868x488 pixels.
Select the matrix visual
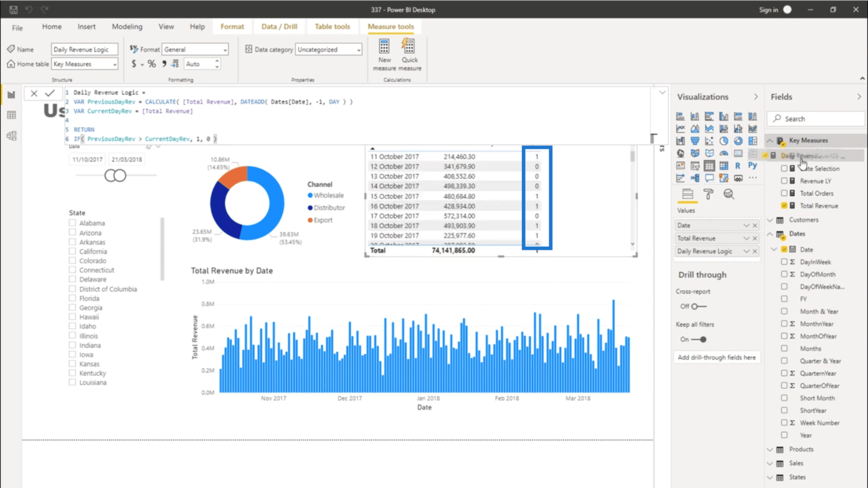coord(724,166)
